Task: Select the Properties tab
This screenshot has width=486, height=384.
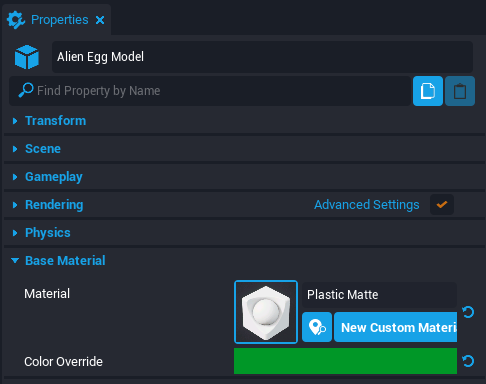Action: [x=56, y=20]
